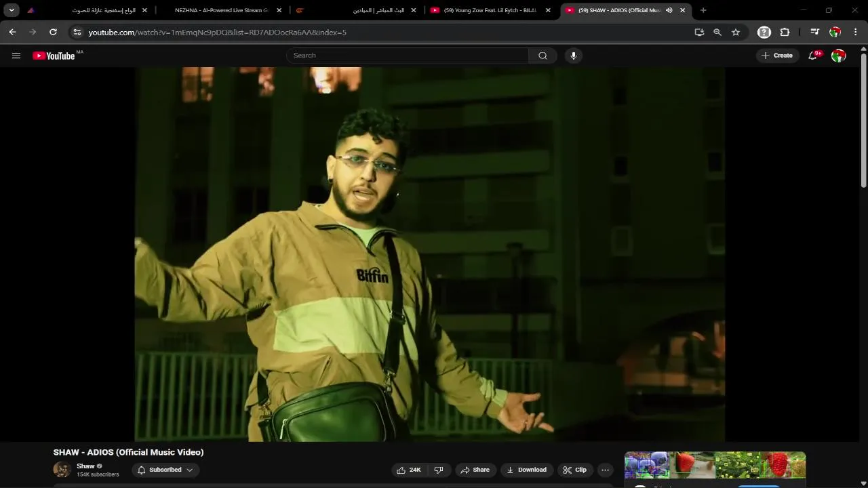The image size is (868, 488).
Task: Share this video
Action: (475, 470)
